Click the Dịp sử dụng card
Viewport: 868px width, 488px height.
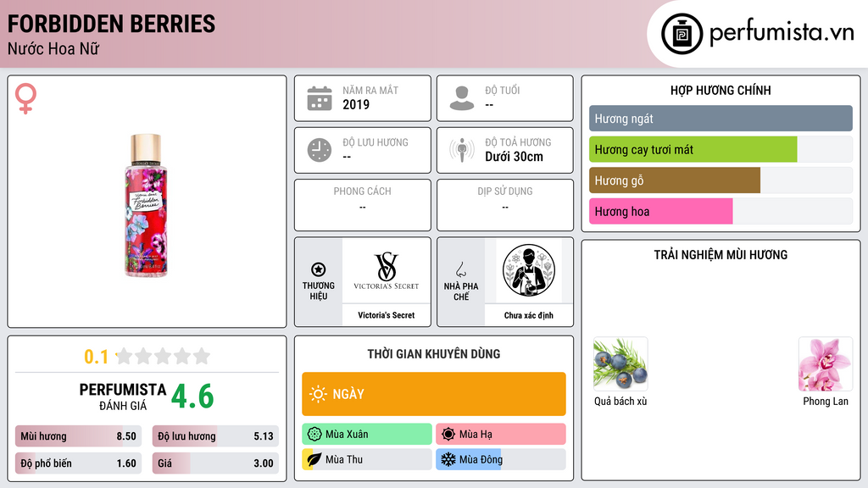pyautogui.click(x=505, y=205)
